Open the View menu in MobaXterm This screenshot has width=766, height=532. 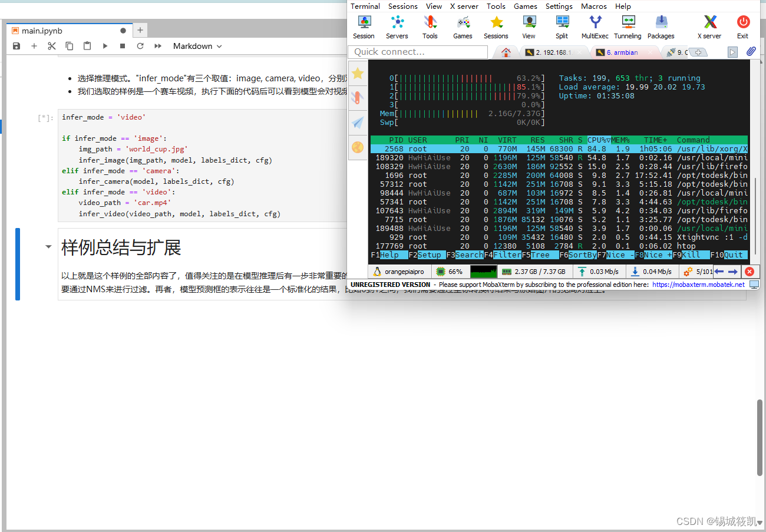434,6
